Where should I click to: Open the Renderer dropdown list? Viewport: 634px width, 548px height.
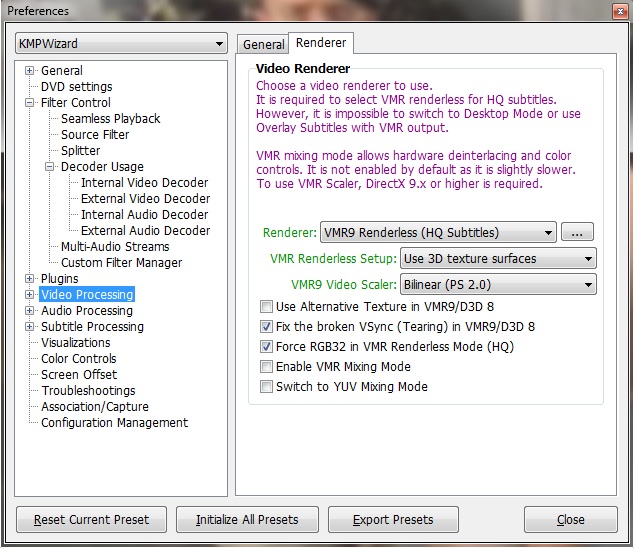[438, 233]
